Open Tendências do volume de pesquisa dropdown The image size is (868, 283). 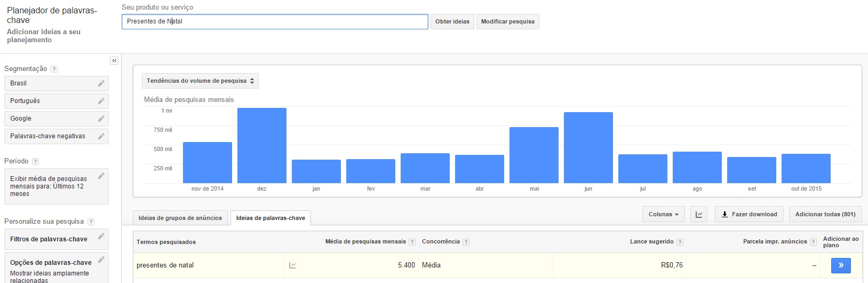click(x=200, y=81)
